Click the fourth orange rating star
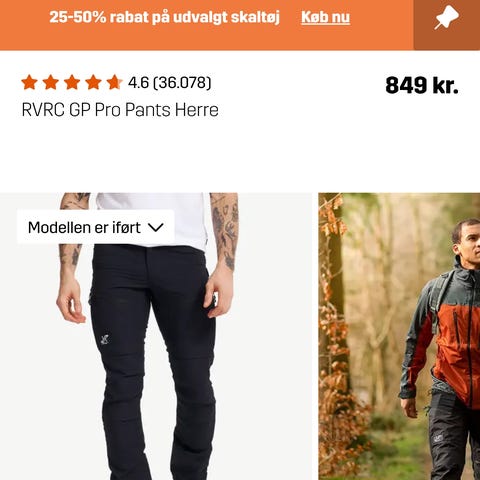Screen dimensions: 480x480 coord(93,82)
